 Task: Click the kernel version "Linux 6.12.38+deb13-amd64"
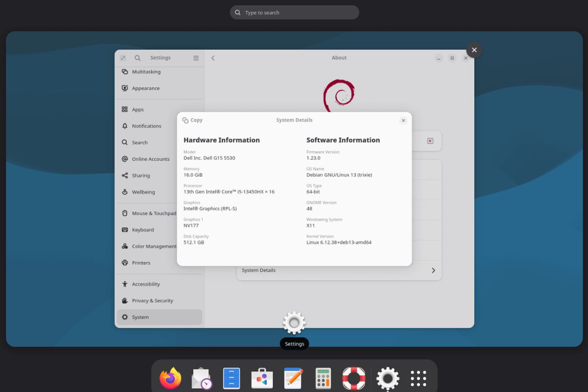coord(339,243)
